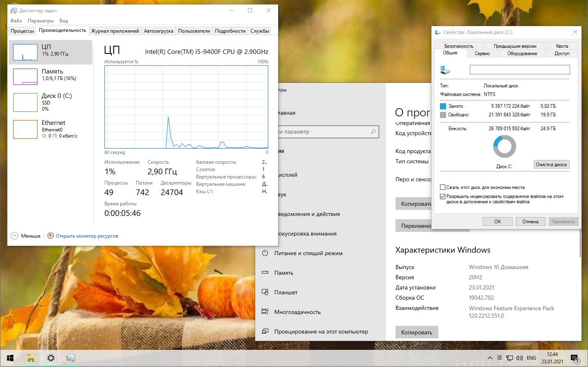Switch to the Процессы tab
The image size is (588, 367).
point(22,31)
